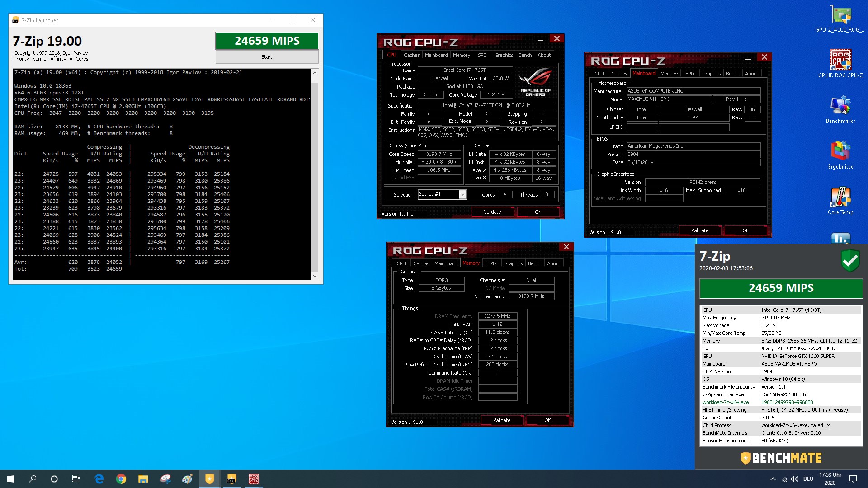Switch to CPU tab in Memory window
Viewport: 868px width, 488px height.
point(401,263)
